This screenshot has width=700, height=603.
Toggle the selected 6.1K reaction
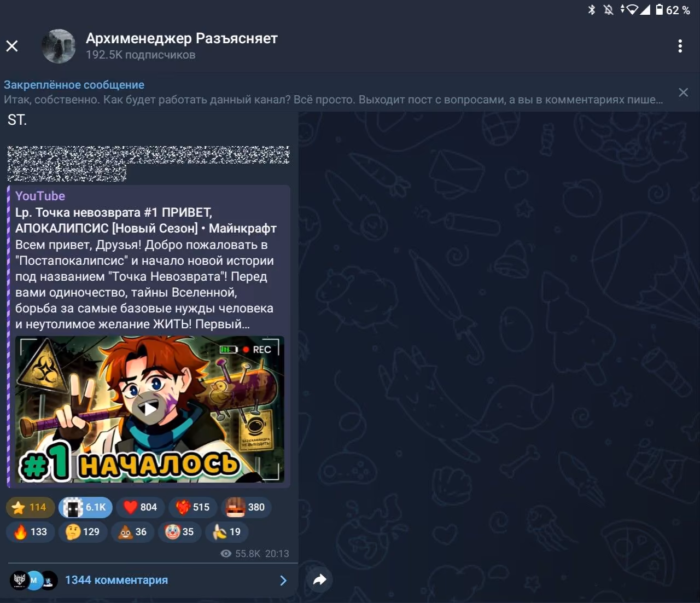point(85,507)
